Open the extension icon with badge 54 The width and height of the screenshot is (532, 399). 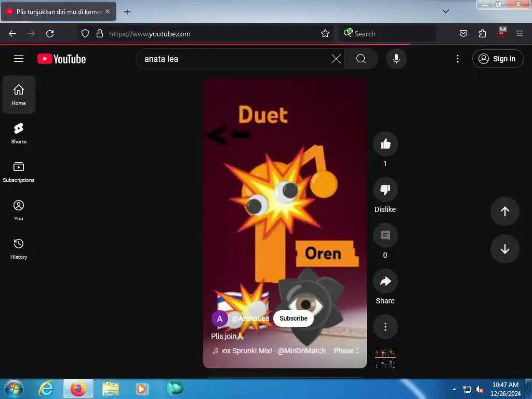pos(501,33)
